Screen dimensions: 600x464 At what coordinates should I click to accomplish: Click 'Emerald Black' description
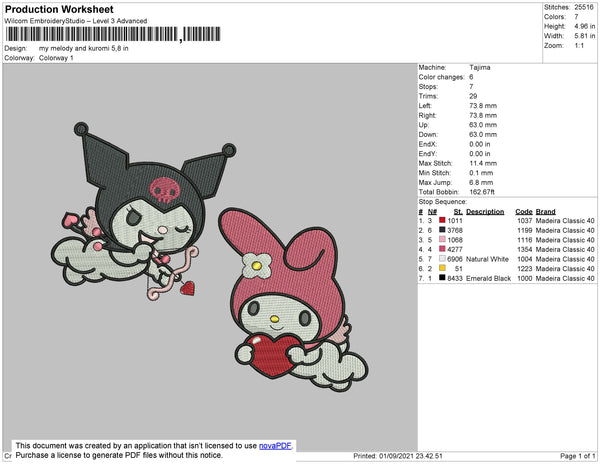488,278
